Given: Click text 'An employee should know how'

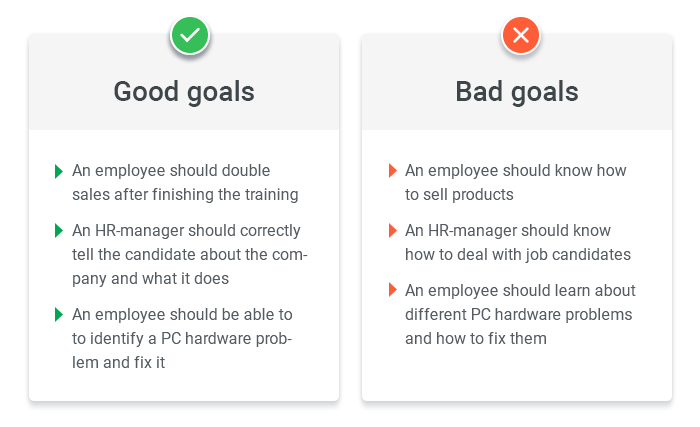Looking at the screenshot, I should click(516, 171).
